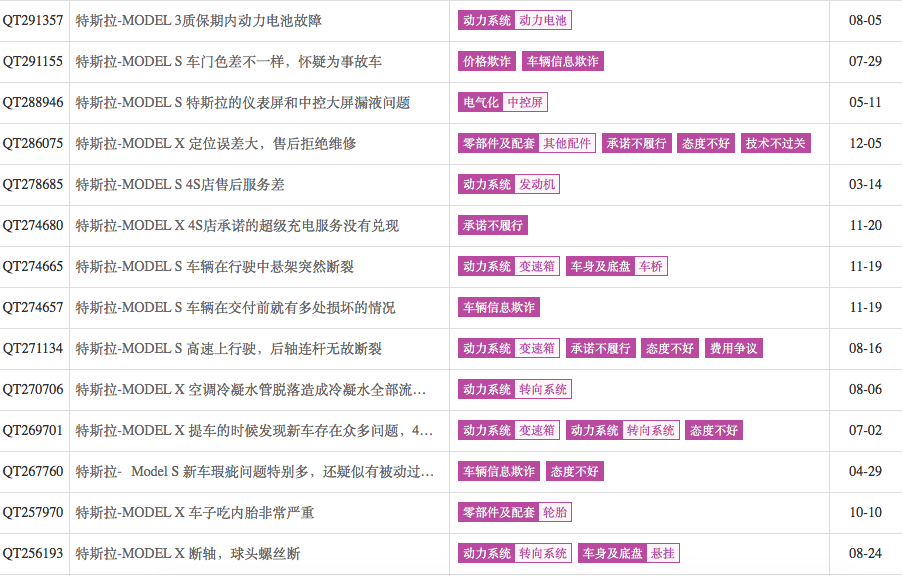902x576 pixels.
Task: Select 承诺不履行 tag in row QT286075
Action: [x=636, y=143]
